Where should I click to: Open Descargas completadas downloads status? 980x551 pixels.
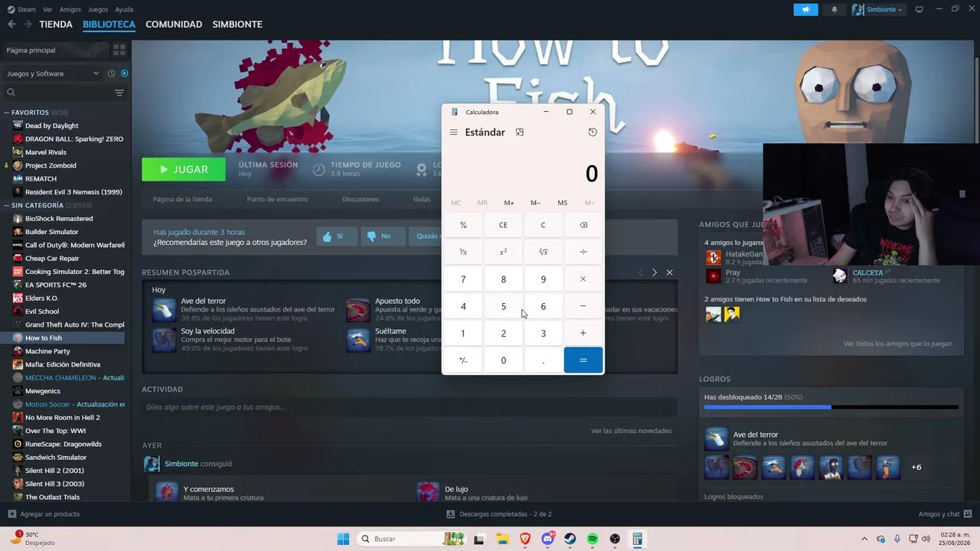pos(499,514)
